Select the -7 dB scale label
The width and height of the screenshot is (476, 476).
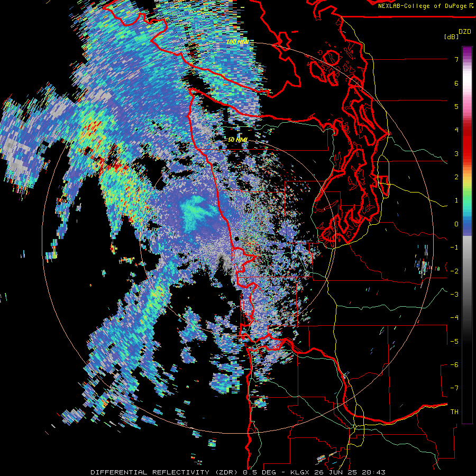click(454, 388)
